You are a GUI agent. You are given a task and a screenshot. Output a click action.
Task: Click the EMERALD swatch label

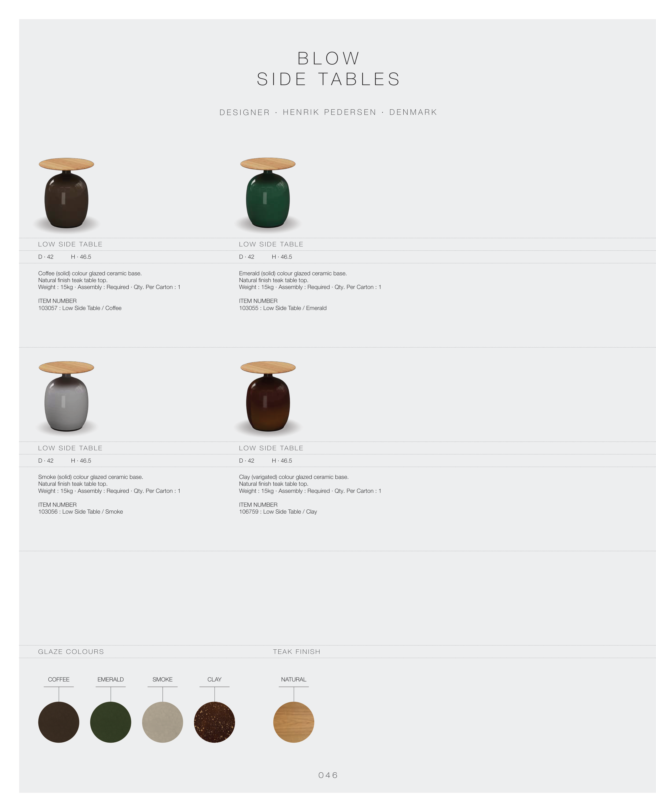[x=111, y=679]
